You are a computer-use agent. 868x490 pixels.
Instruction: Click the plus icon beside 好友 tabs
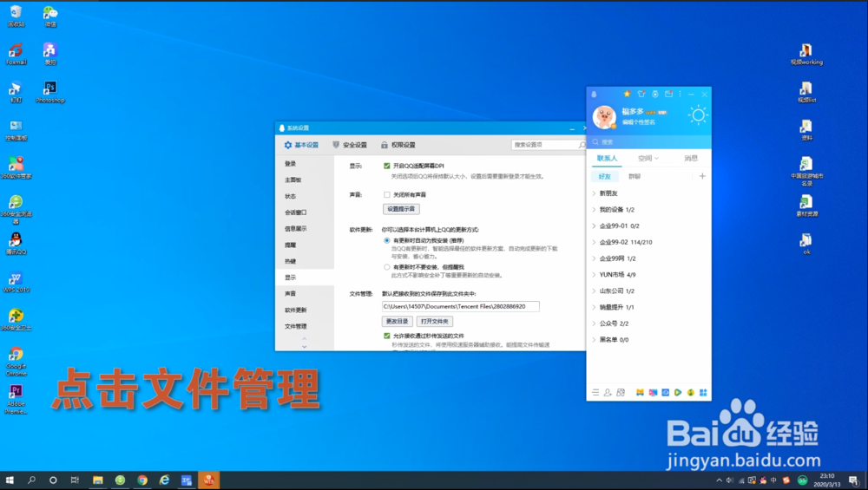pyautogui.click(x=702, y=176)
